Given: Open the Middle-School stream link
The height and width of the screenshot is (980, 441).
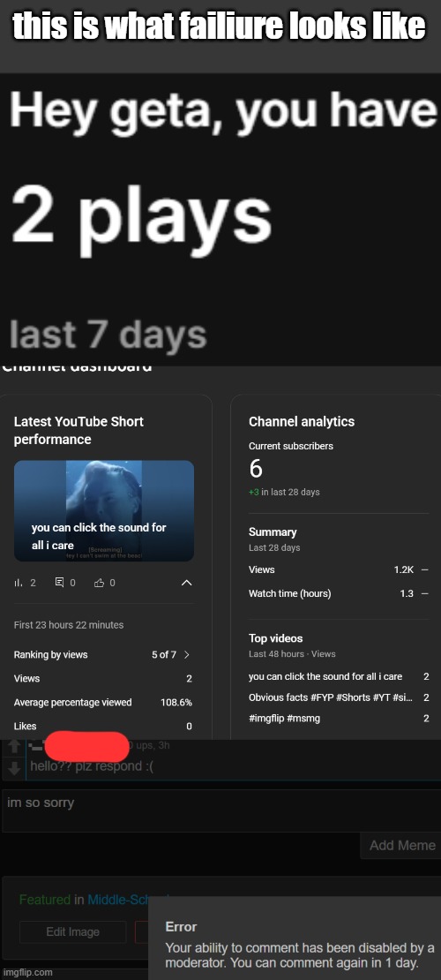Looking at the screenshot, I should click(118, 900).
